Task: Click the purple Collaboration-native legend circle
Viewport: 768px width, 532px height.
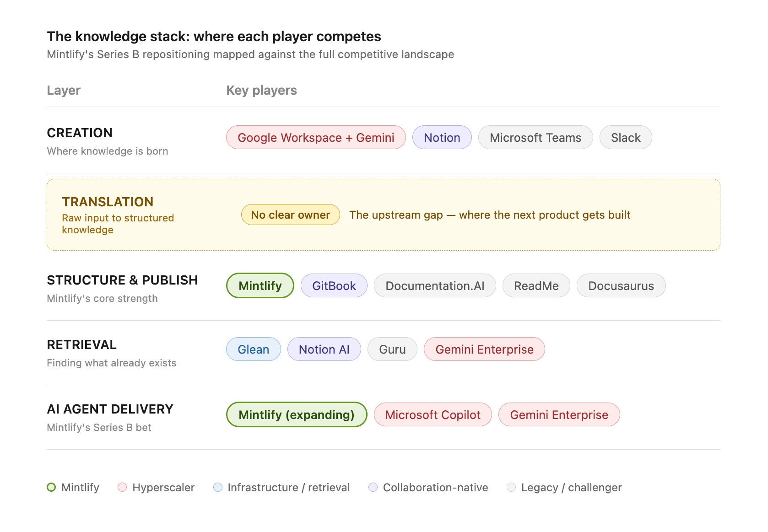Action: [x=373, y=487]
